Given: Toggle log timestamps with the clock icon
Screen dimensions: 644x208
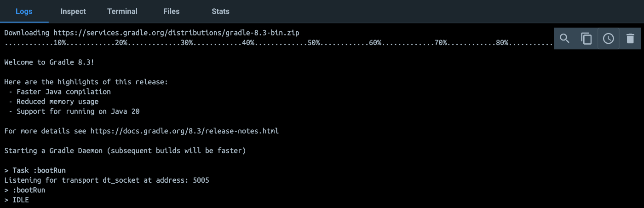Looking at the screenshot, I should [x=608, y=39].
